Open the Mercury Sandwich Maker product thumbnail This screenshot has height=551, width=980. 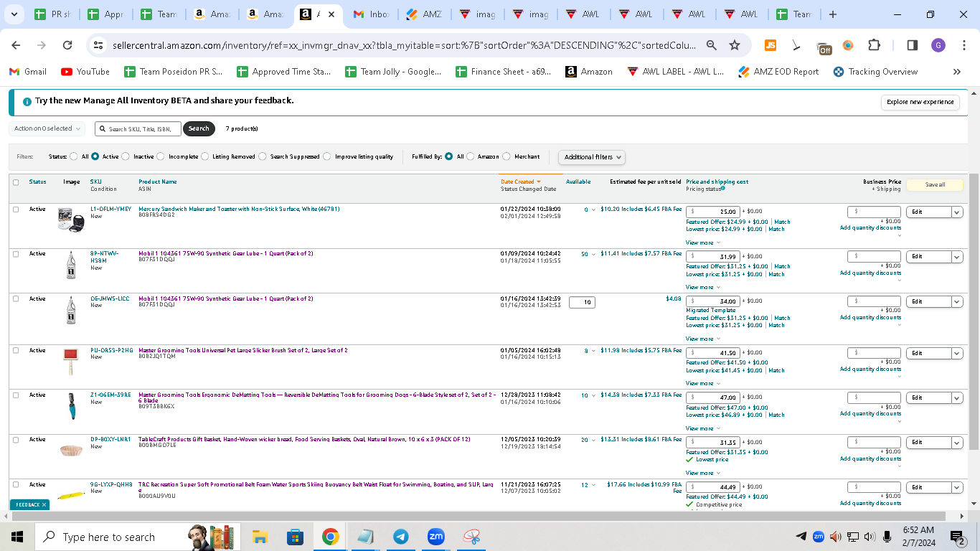[x=71, y=219]
